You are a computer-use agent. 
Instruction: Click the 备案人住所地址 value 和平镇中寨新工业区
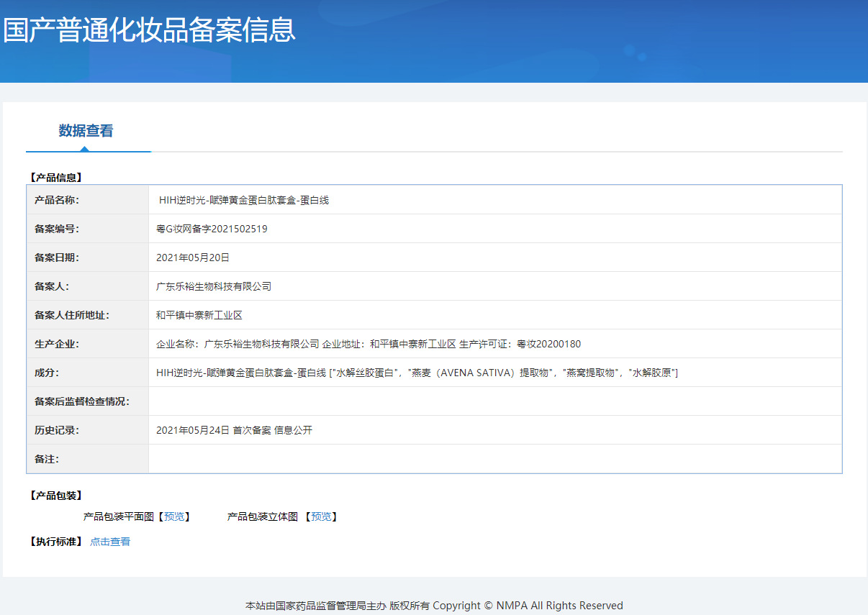click(199, 315)
